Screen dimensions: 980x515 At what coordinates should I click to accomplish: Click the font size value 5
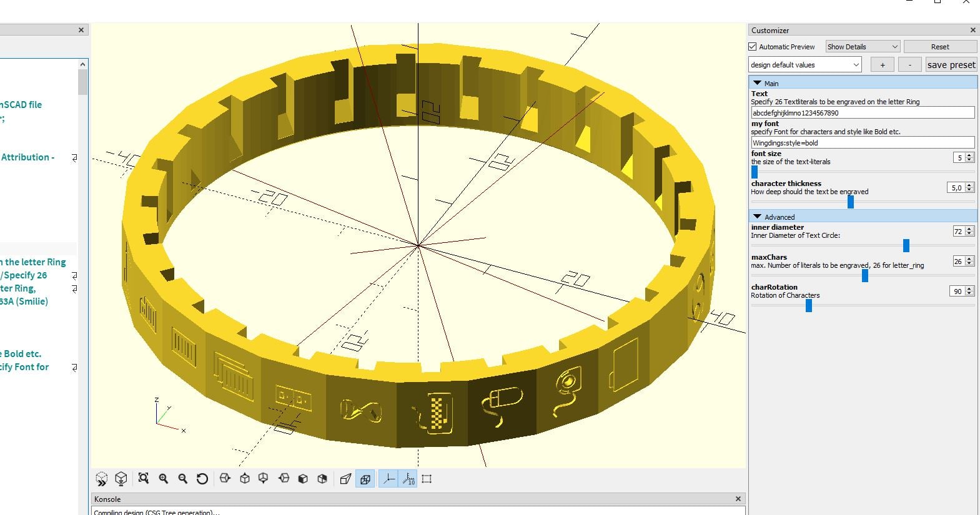point(959,158)
